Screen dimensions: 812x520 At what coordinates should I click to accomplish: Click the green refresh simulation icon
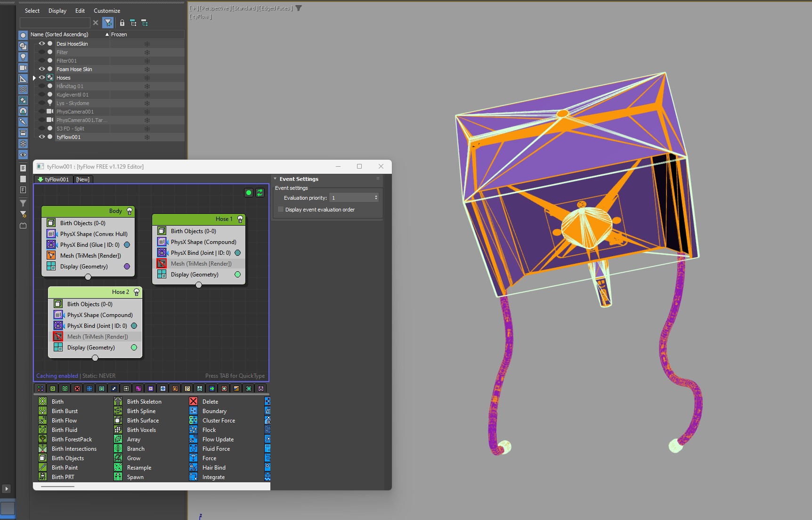260,193
